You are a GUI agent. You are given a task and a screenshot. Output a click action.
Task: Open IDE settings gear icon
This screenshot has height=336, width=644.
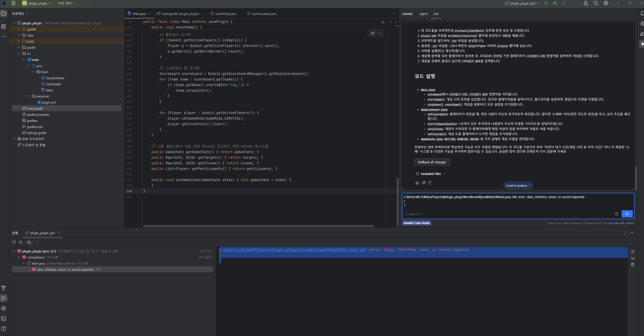click(606, 3)
